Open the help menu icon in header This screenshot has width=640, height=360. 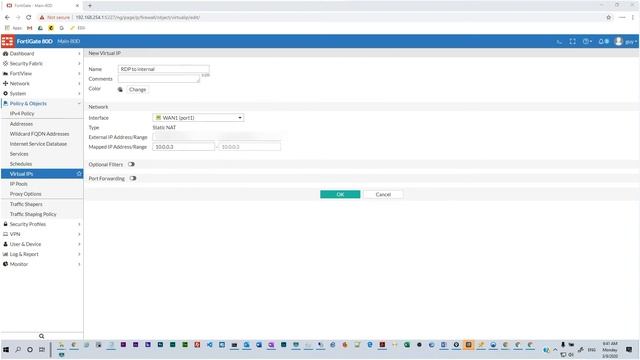(x=587, y=42)
